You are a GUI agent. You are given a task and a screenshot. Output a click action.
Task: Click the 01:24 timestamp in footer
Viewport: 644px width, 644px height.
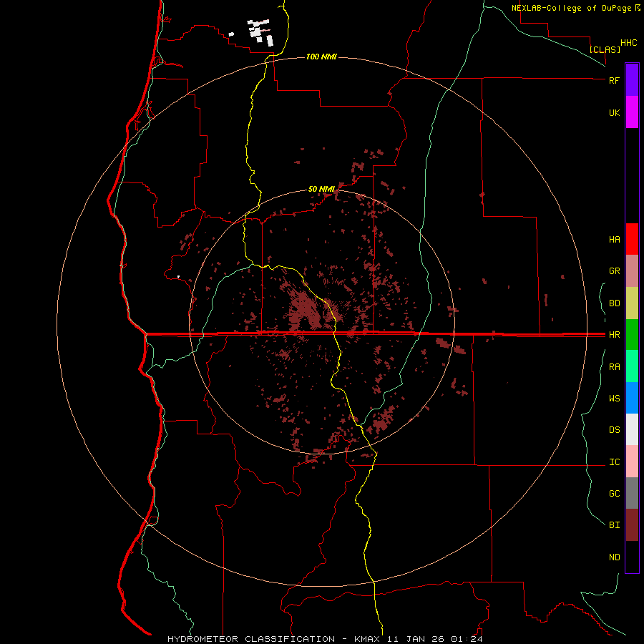pos(467,639)
